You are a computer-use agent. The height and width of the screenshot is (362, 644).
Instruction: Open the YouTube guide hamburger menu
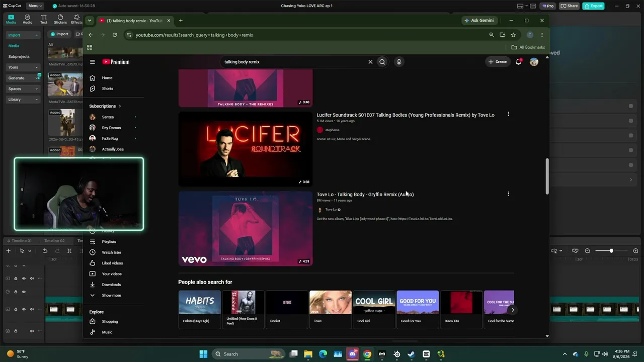[92, 62]
